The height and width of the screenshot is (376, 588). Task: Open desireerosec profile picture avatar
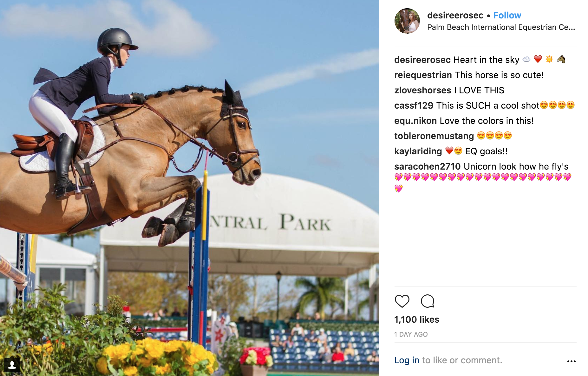point(407,21)
